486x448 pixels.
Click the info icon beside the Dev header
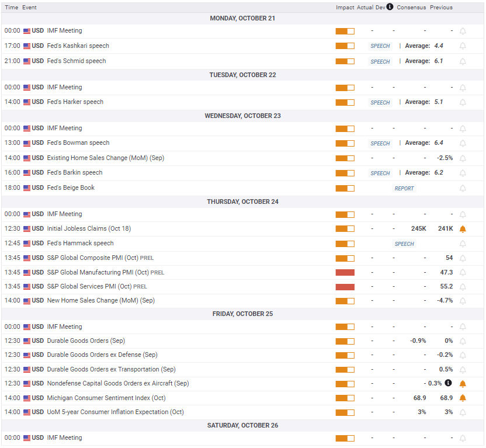[390, 7]
